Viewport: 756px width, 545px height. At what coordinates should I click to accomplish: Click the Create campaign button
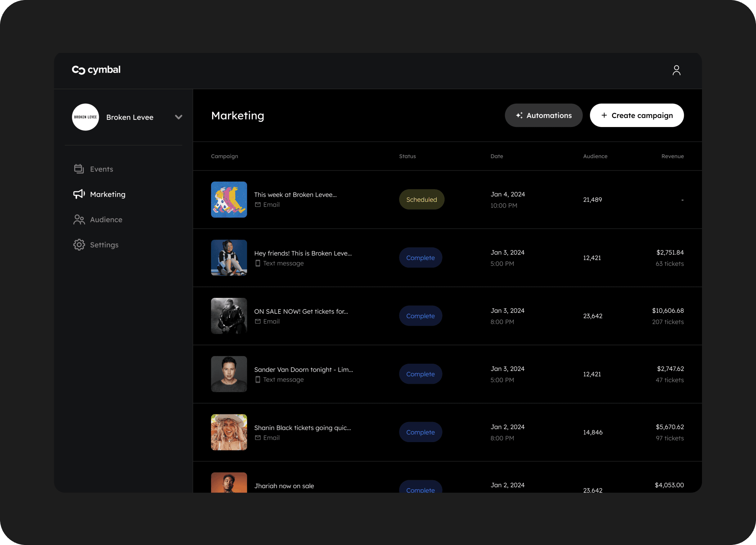636,115
